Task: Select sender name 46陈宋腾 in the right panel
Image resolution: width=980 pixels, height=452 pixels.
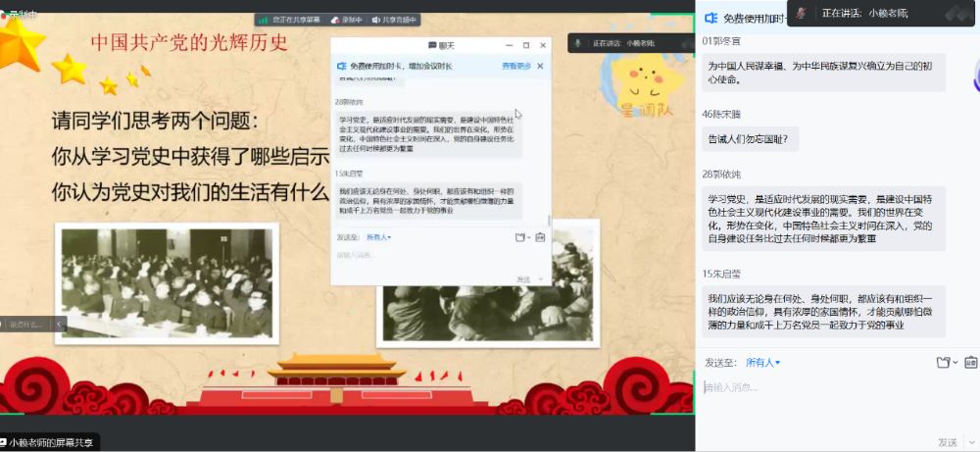Action: click(722, 115)
